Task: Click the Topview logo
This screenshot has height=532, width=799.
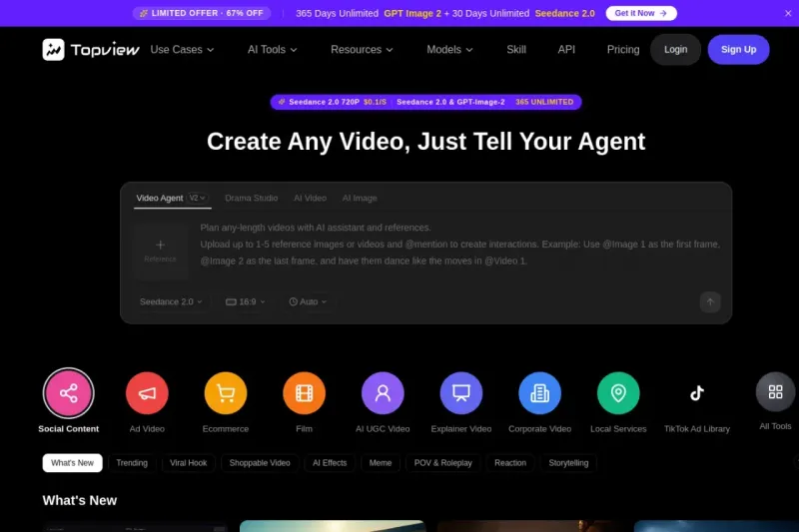Action: 91,49
